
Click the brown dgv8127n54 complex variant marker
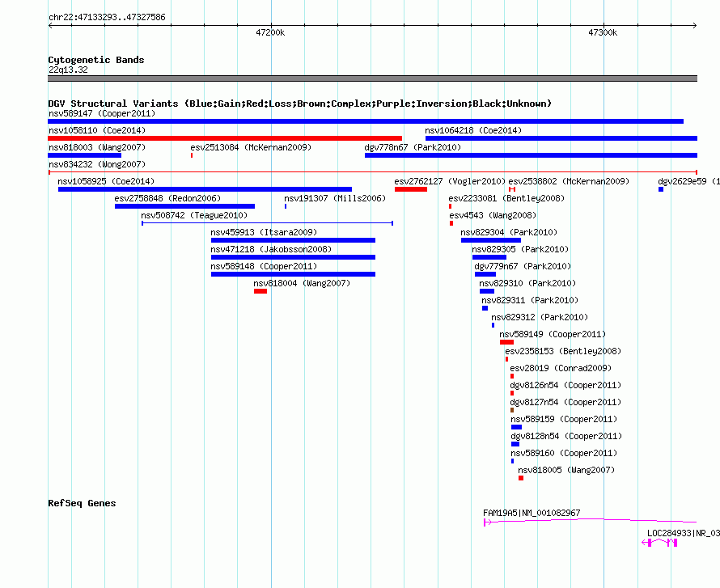[x=512, y=410]
